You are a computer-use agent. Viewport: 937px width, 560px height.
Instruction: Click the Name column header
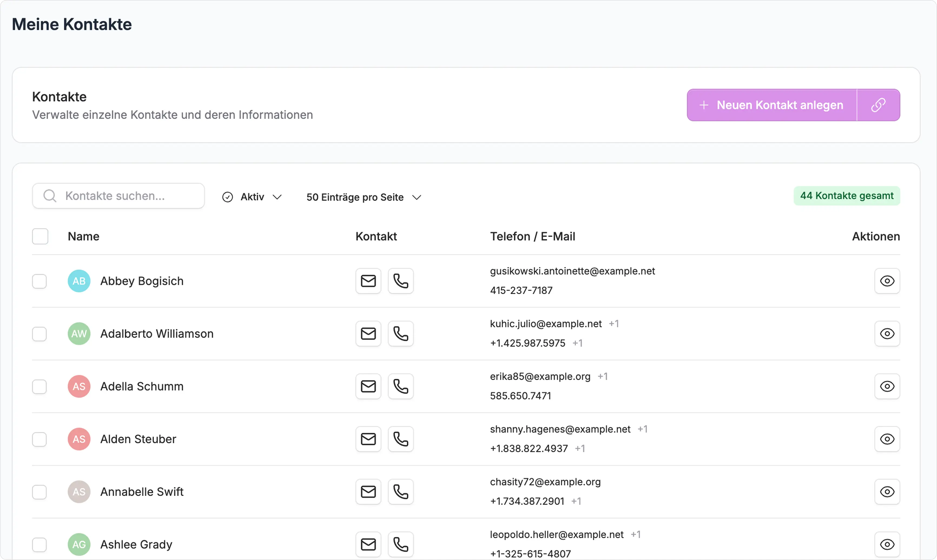[84, 236]
